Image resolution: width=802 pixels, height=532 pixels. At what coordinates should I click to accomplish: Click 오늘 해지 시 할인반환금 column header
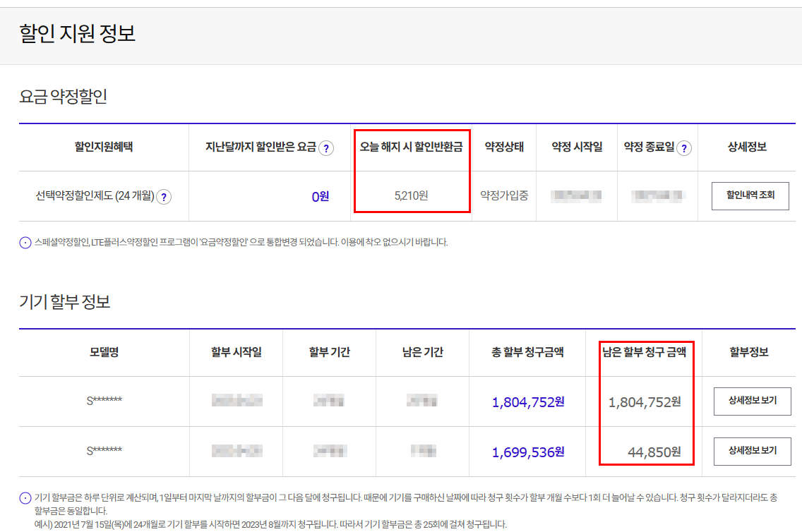click(x=411, y=147)
